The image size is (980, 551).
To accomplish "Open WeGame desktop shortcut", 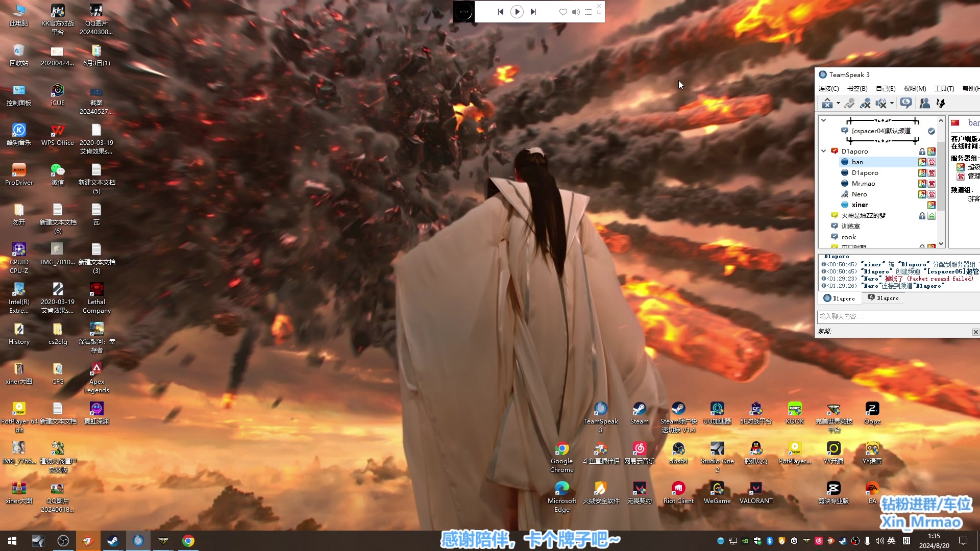I will [x=717, y=493].
